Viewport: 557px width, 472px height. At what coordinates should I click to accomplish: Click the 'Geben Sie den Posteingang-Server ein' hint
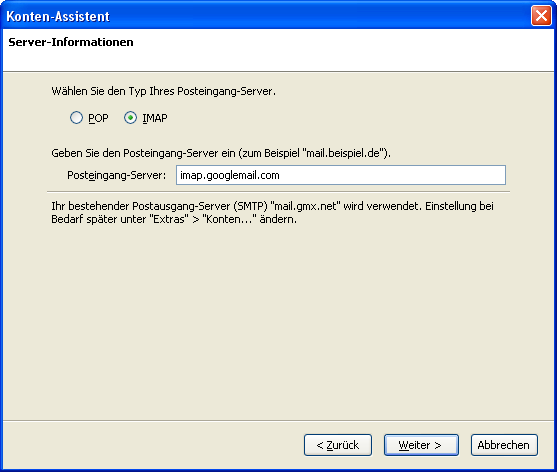(x=221, y=153)
